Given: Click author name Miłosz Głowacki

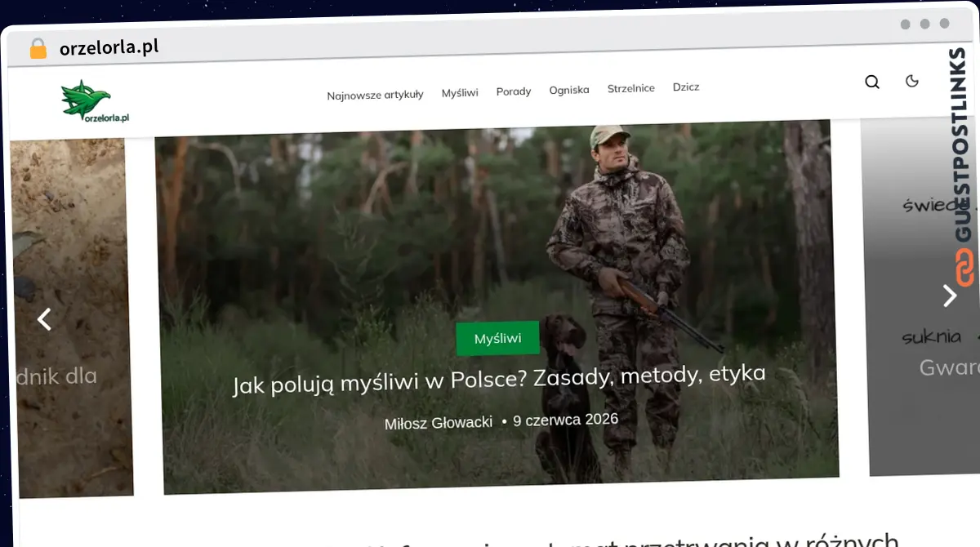Looking at the screenshot, I should pos(439,423).
